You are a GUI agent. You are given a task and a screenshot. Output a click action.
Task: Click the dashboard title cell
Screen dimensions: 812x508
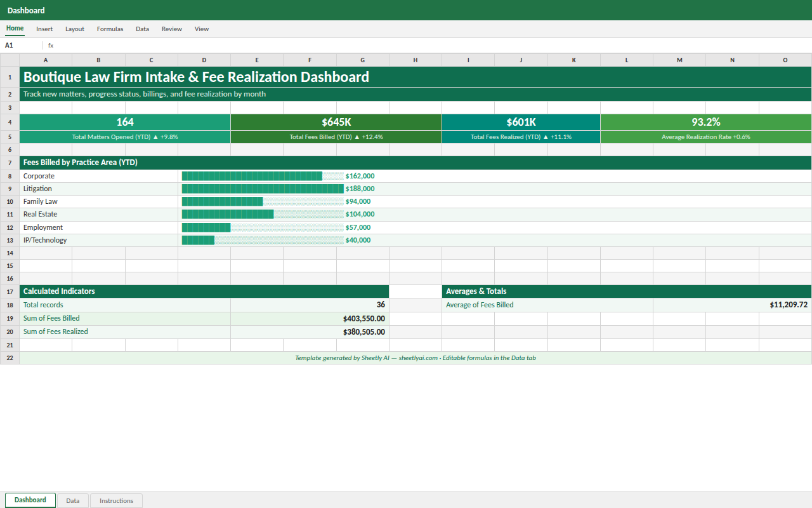(x=416, y=77)
